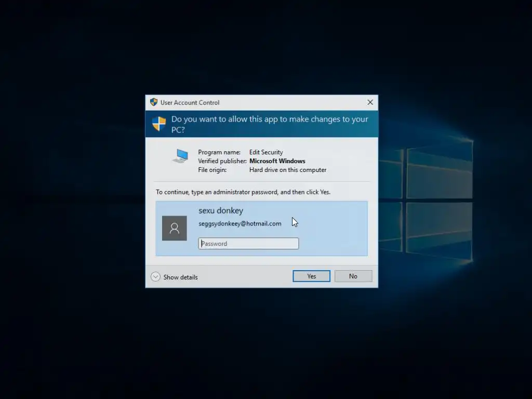Close the User Account Control dialog
Viewport: 532px width, 399px height.
(x=370, y=102)
